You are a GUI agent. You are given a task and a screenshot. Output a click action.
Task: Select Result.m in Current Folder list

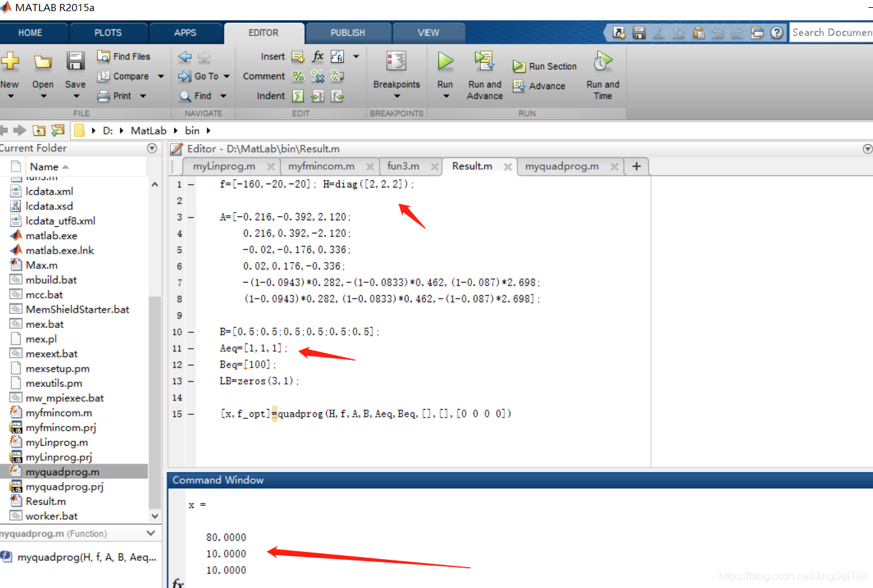tap(45, 501)
